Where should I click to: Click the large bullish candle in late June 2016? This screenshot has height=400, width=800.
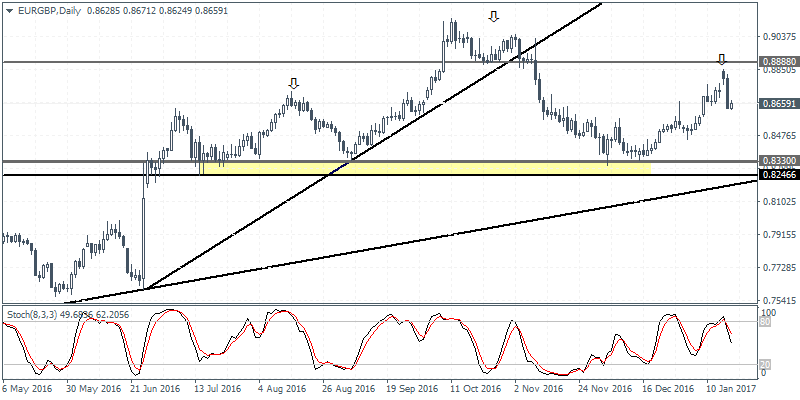click(143, 230)
